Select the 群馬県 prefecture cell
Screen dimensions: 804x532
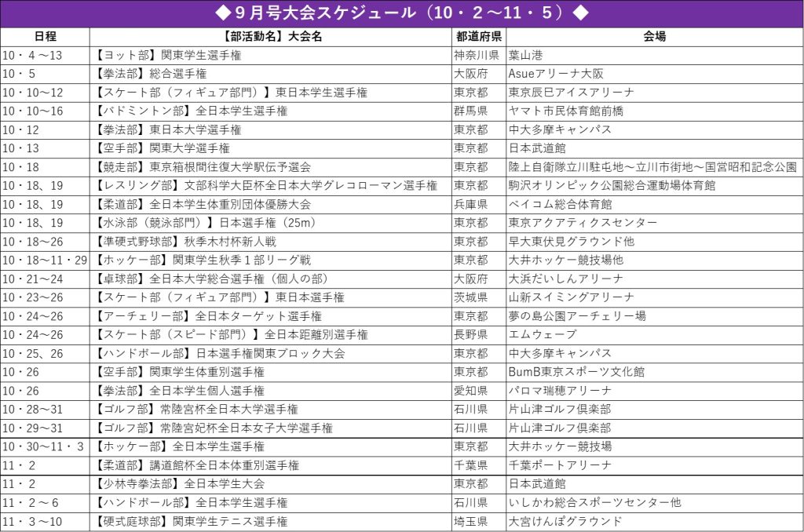[471, 111]
